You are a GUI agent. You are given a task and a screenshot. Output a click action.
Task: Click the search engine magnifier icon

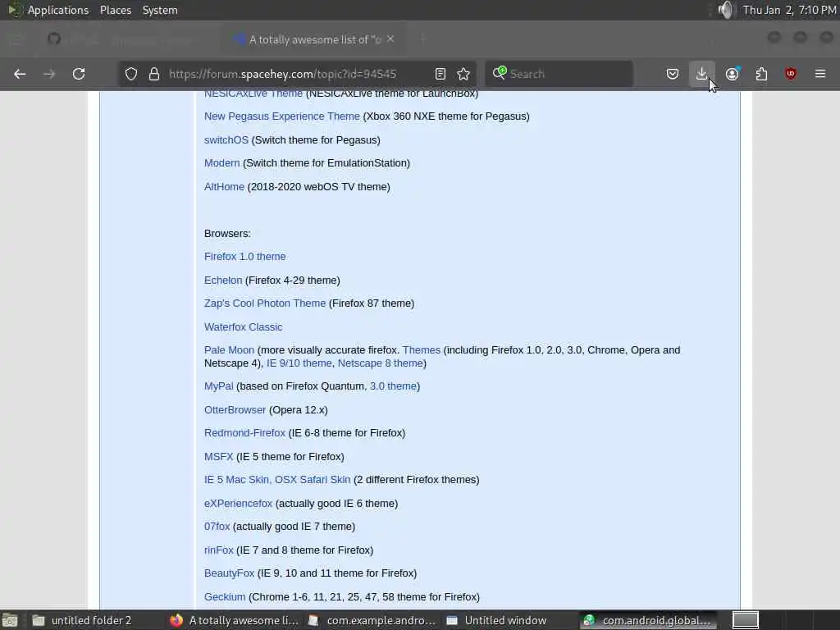500,73
